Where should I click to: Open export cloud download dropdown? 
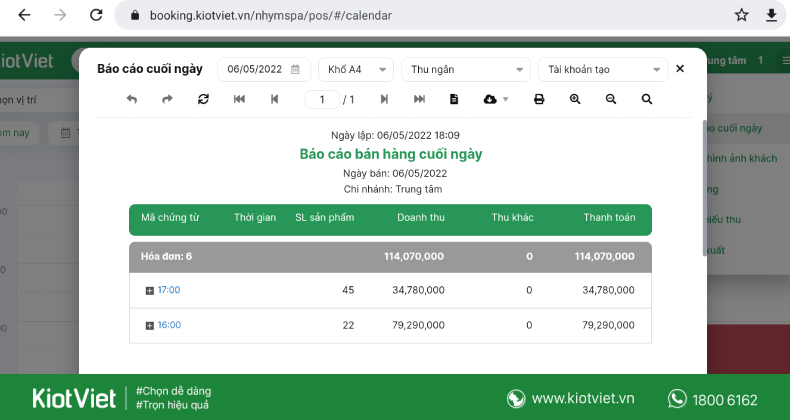coord(495,99)
